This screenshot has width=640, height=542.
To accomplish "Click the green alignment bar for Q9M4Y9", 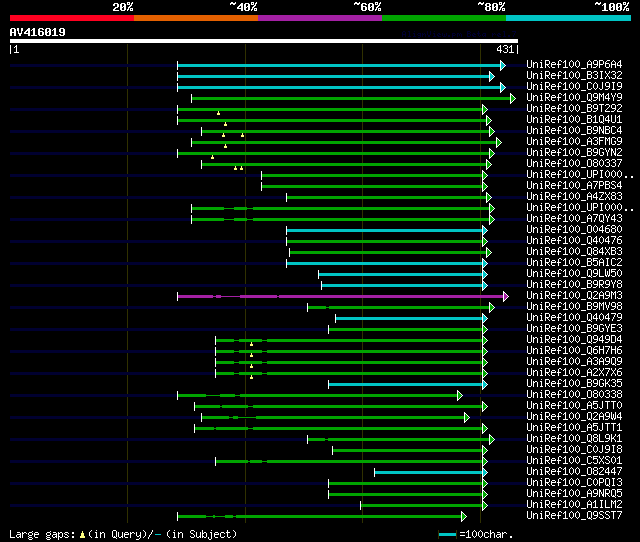I will coord(351,98).
